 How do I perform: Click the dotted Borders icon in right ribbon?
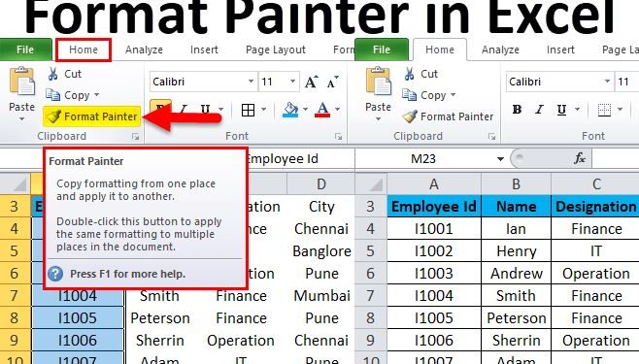(x=604, y=110)
